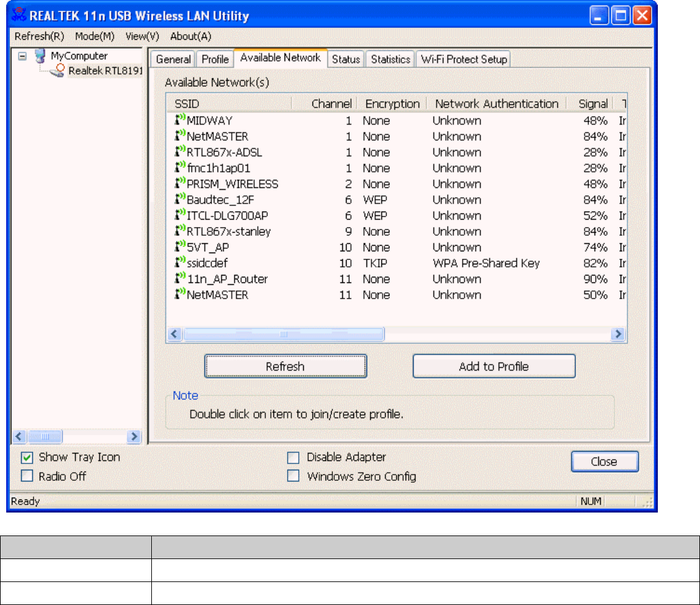Sort by Network Authentication column header

[497, 104]
